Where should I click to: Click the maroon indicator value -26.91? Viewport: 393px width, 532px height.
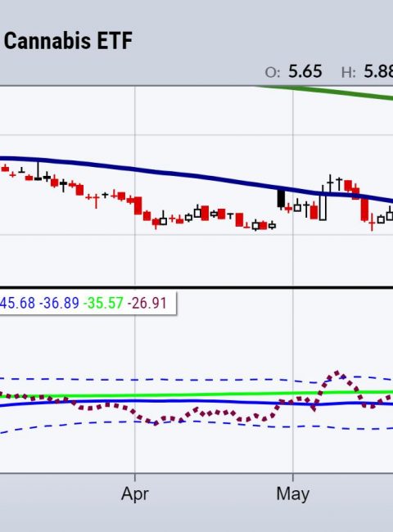pos(147,303)
